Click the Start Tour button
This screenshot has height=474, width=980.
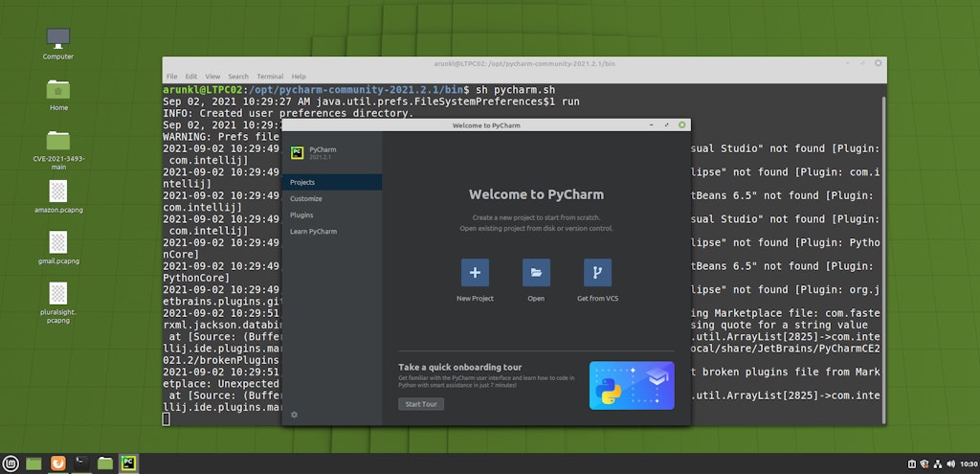pos(421,404)
